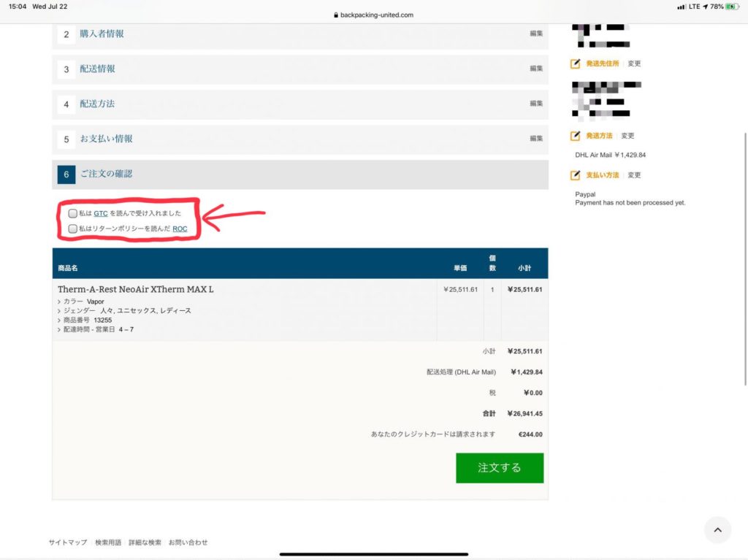Change 発送方法 via its 変更 link
The image size is (748, 560).
tap(627, 136)
